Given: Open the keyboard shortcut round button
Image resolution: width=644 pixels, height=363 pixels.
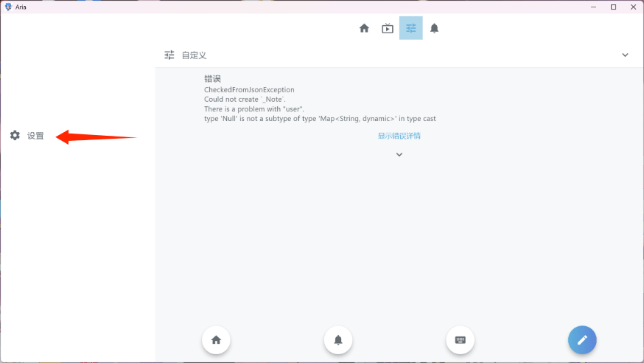Looking at the screenshot, I should [x=460, y=340].
